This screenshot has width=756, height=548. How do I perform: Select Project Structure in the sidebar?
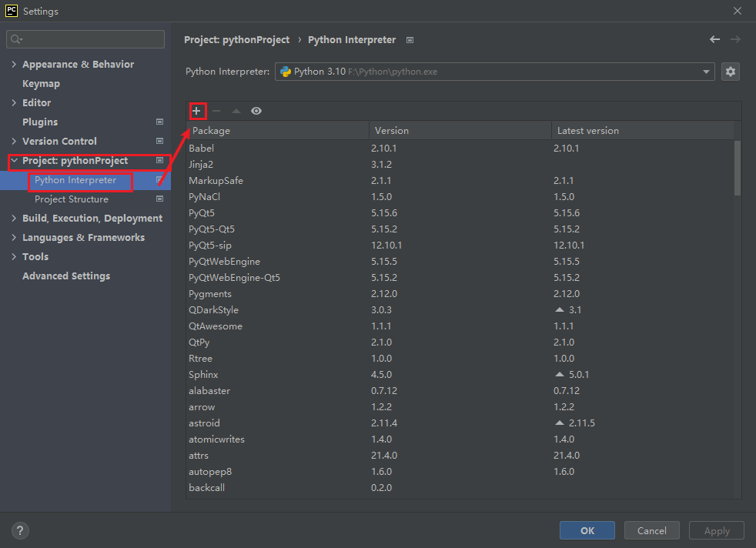tap(72, 199)
